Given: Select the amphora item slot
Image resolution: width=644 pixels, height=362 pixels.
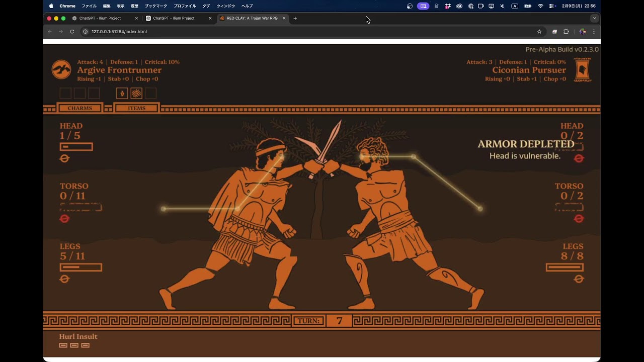Looking at the screenshot, I should coord(122,94).
